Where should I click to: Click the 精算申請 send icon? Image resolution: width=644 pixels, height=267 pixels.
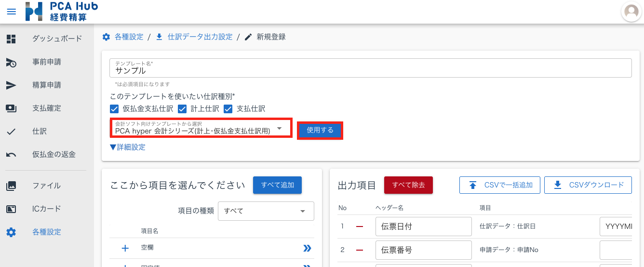coord(11,85)
